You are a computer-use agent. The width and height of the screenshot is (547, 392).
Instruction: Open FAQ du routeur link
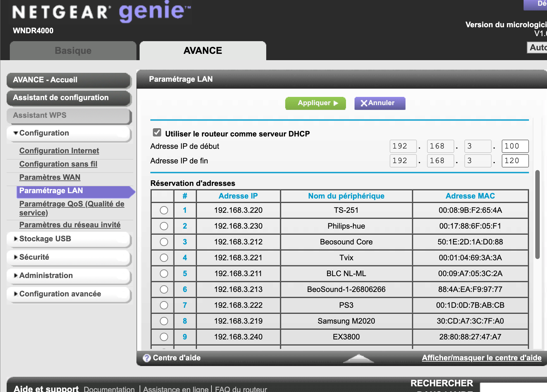click(241, 389)
